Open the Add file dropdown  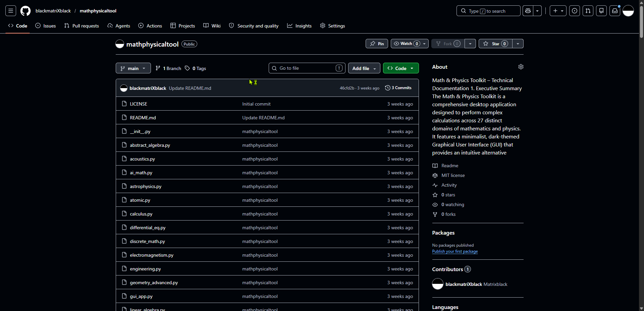pyautogui.click(x=364, y=68)
